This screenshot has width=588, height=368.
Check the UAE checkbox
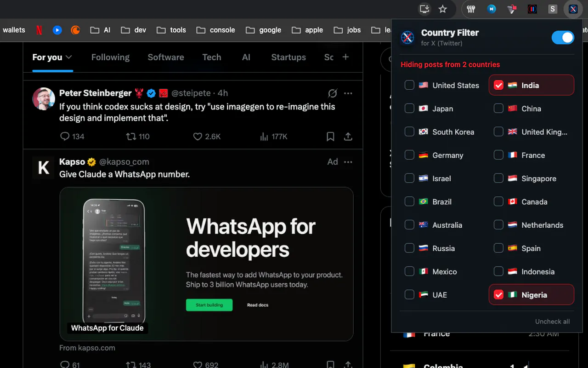(x=409, y=295)
